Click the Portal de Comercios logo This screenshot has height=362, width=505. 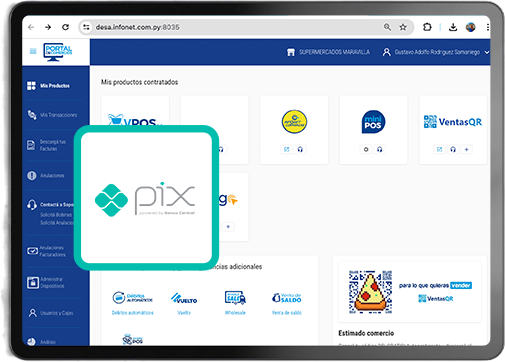click(x=58, y=52)
